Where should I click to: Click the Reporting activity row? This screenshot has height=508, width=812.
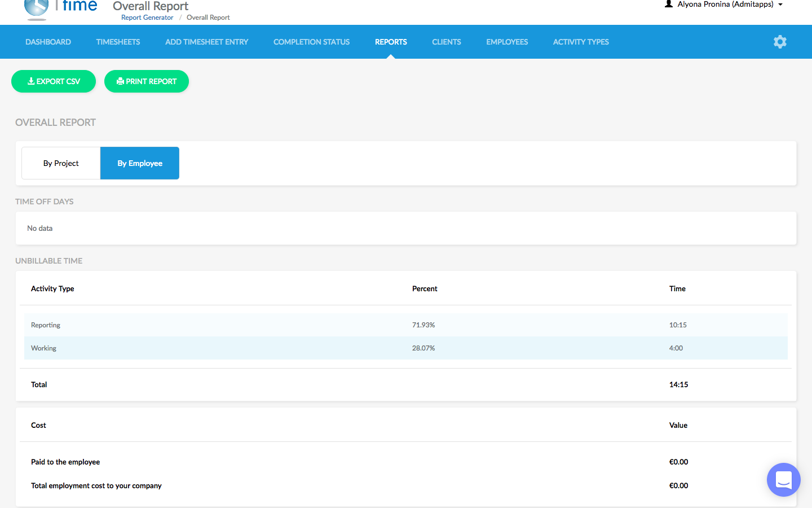405,325
